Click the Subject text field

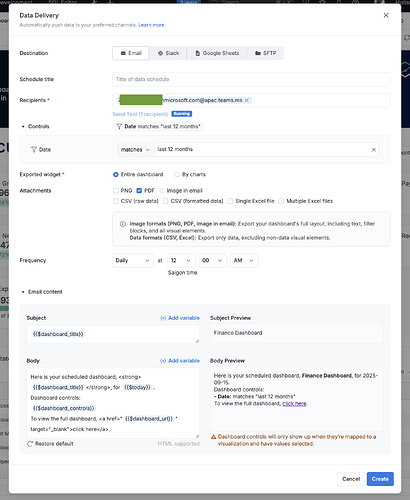pyautogui.click(x=113, y=334)
